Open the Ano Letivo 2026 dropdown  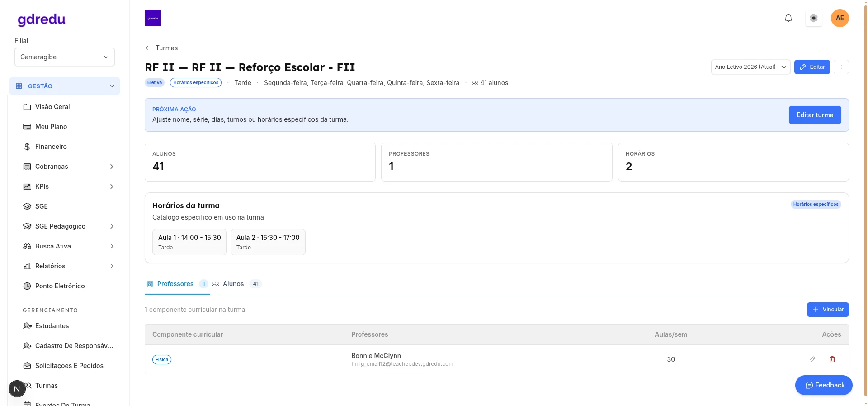750,67
